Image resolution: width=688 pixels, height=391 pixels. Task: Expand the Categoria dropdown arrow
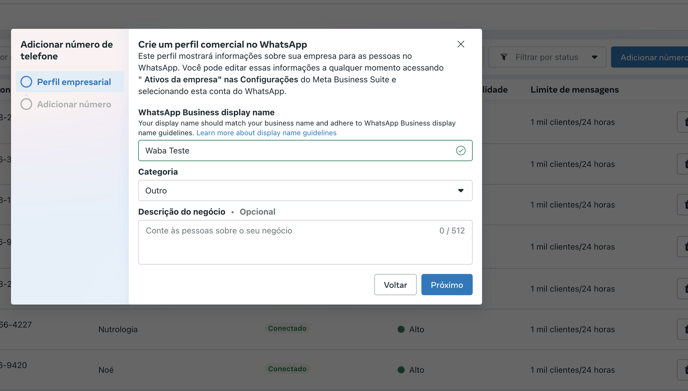coord(461,190)
